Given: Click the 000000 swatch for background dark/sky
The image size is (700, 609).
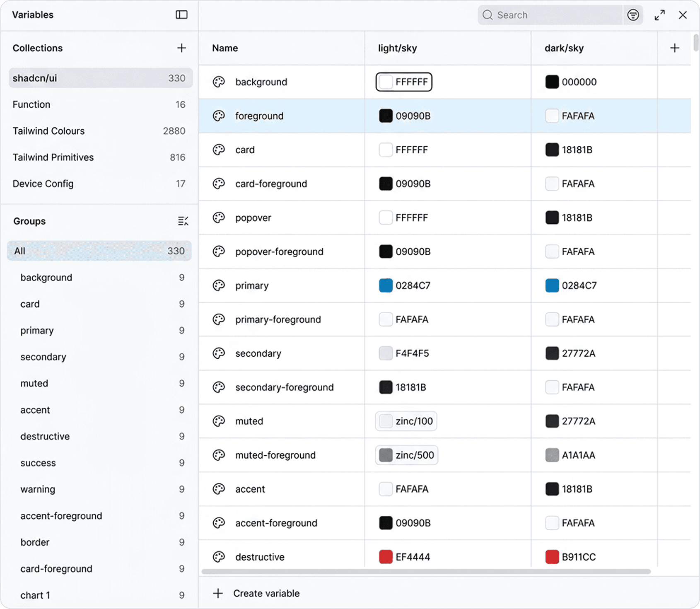Looking at the screenshot, I should click(x=552, y=82).
